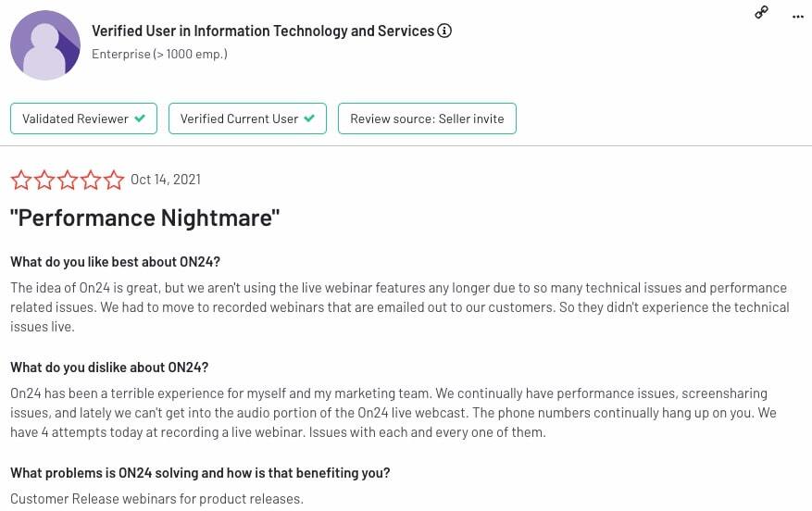
Task: Click the fifth rating star
Action: coord(113,180)
